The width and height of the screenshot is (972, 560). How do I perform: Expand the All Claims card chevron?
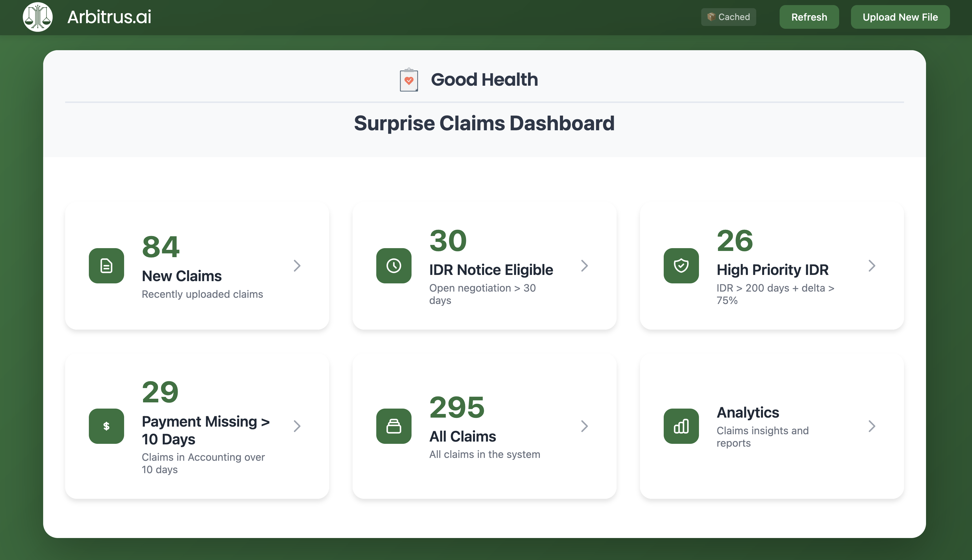pos(584,426)
